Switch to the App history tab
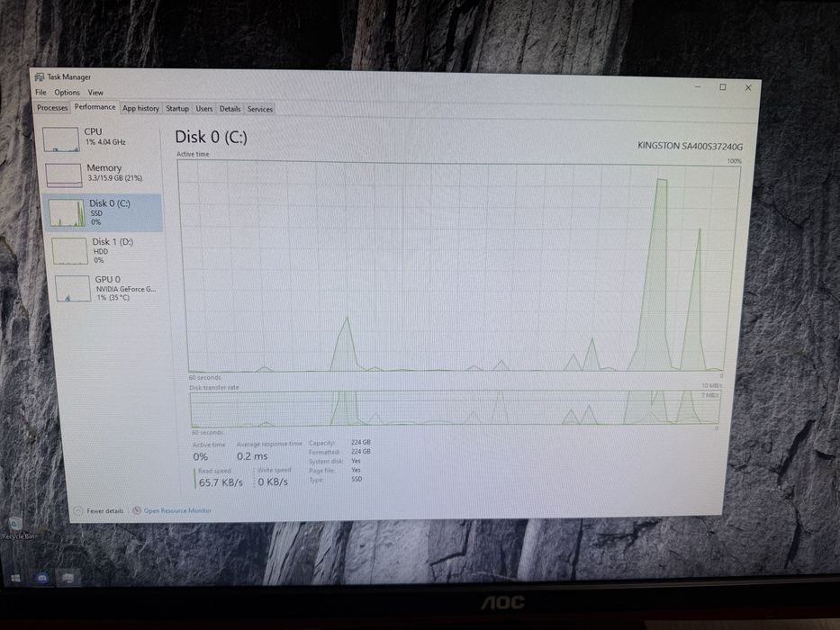The height and width of the screenshot is (630, 840). (140, 108)
